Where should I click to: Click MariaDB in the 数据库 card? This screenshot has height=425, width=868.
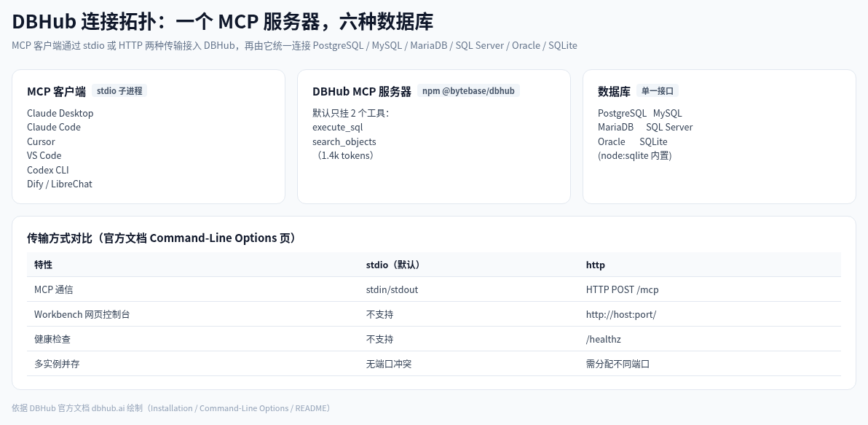pyautogui.click(x=615, y=127)
